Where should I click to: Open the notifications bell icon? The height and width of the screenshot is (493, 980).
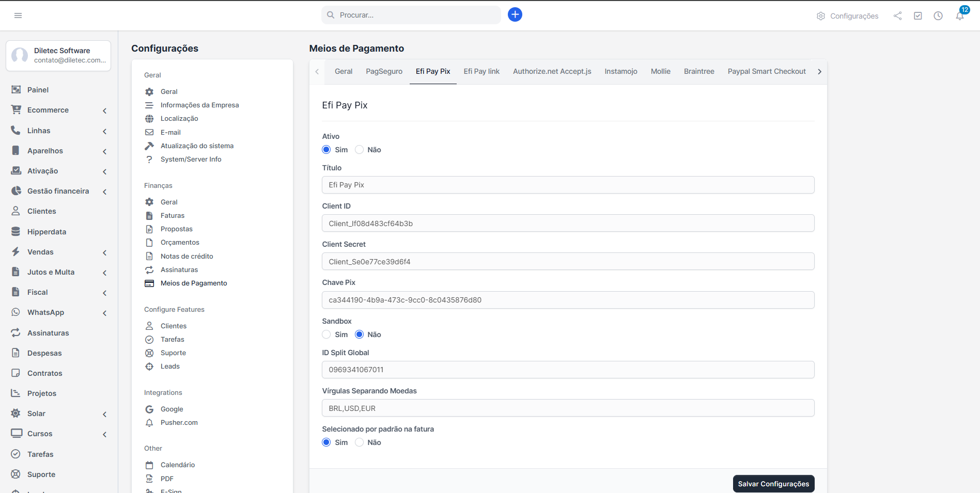(x=959, y=16)
